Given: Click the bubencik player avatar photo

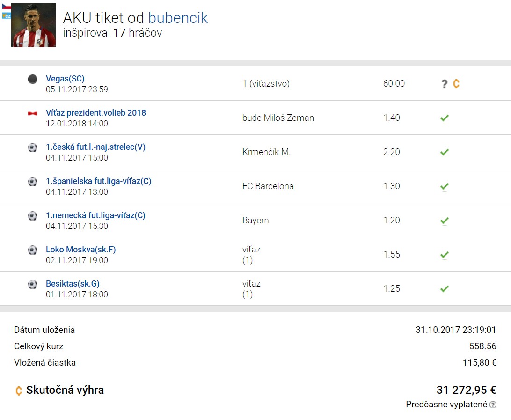Looking at the screenshot, I should coord(33,25).
